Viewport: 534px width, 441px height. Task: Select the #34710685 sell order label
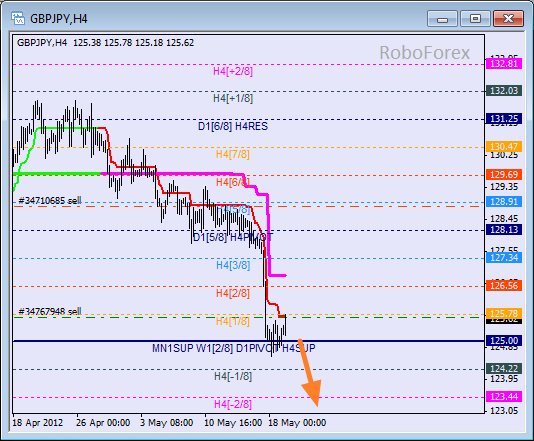(50, 200)
